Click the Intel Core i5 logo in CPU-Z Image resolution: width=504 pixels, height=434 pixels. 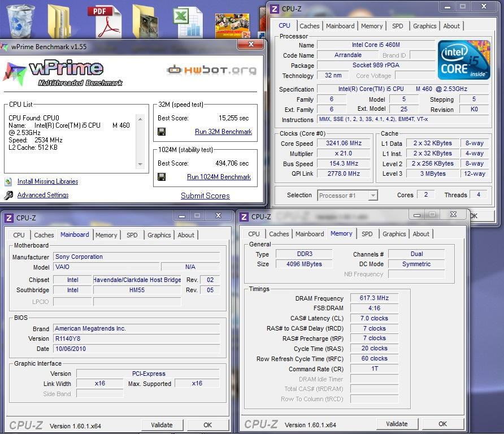[463, 60]
